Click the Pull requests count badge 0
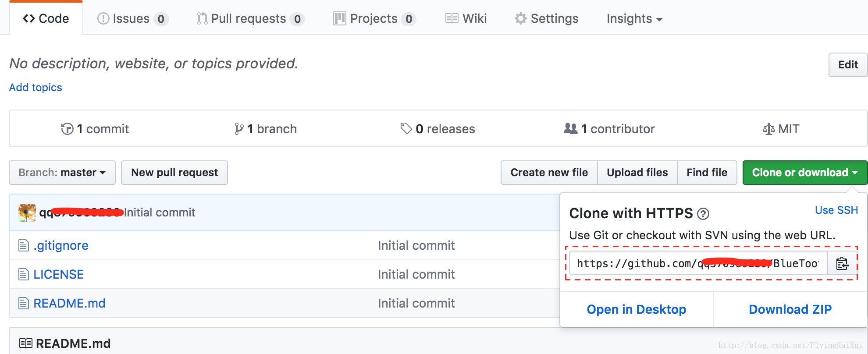The height and width of the screenshot is (354, 868). click(297, 19)
